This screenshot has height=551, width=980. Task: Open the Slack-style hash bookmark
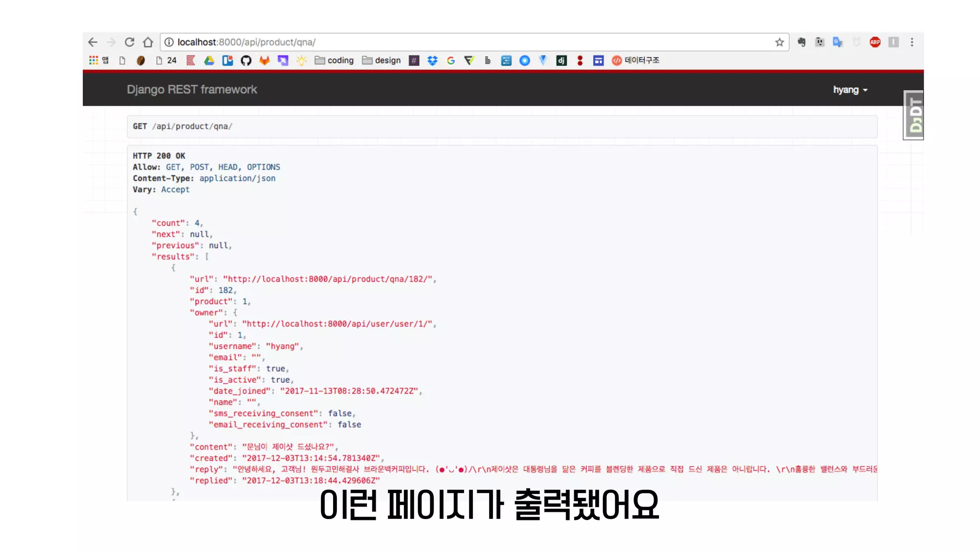414,60
